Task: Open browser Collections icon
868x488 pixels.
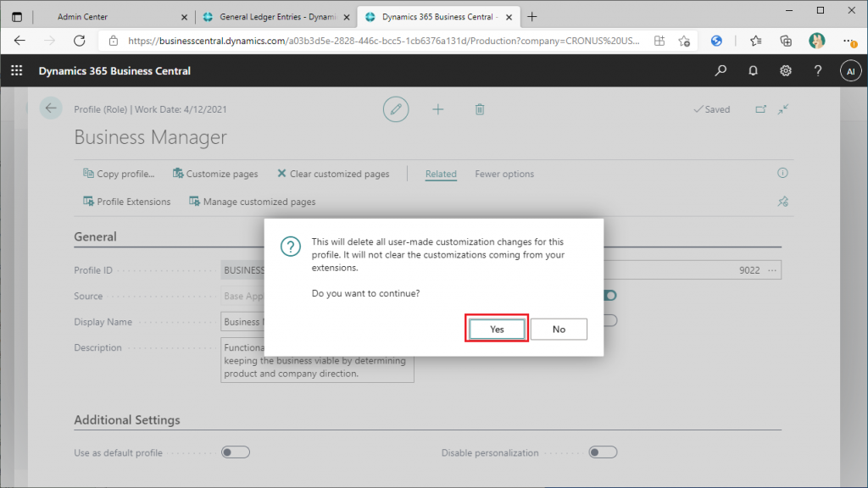Action: pos(786,41)
